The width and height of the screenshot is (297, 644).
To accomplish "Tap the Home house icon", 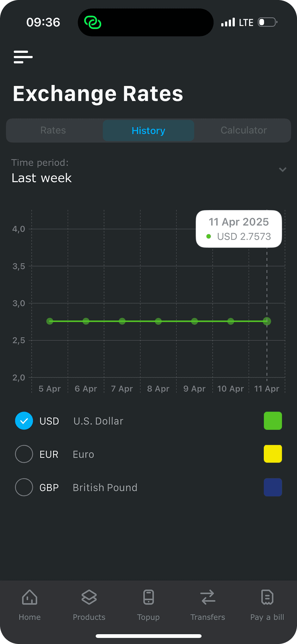I will [30, 597].
